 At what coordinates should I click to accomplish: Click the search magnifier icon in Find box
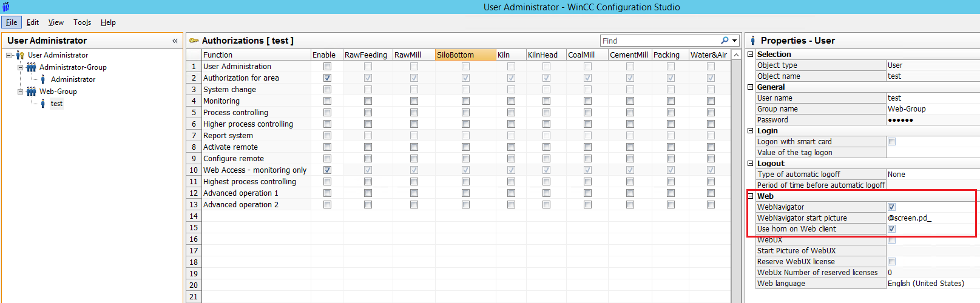pyautogui.click(x=725, y=41)
